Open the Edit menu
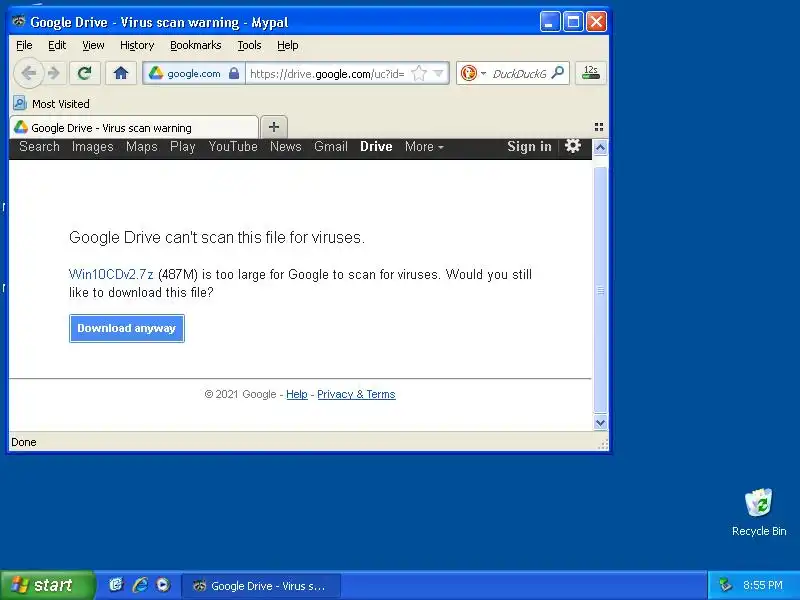This screenshot has height=600, width=800. pyautogui.click(x=57, y=45)
